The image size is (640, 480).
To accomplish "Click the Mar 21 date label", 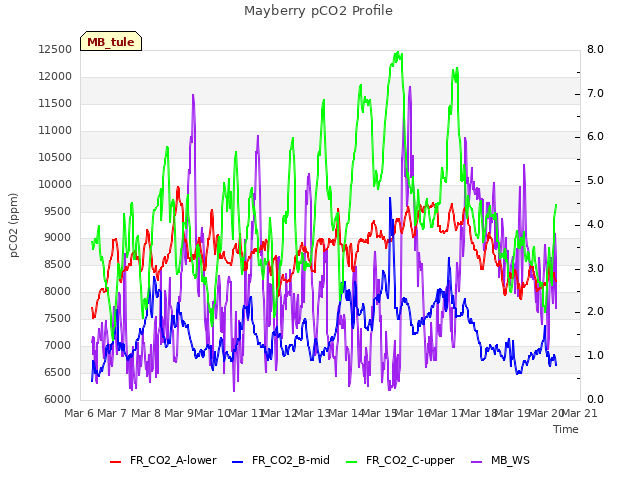I will 580,413.
